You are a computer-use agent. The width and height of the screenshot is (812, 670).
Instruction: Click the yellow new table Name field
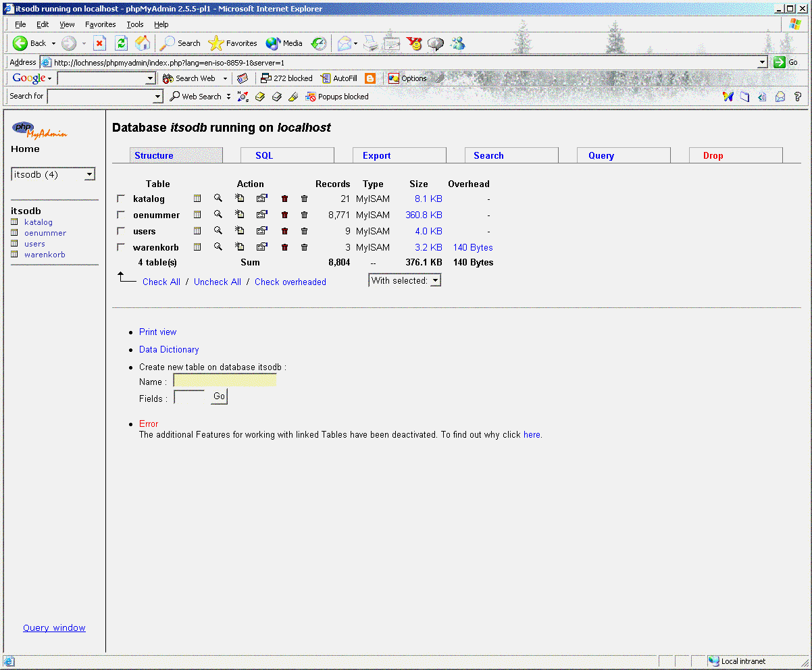[x=225, y=381]
